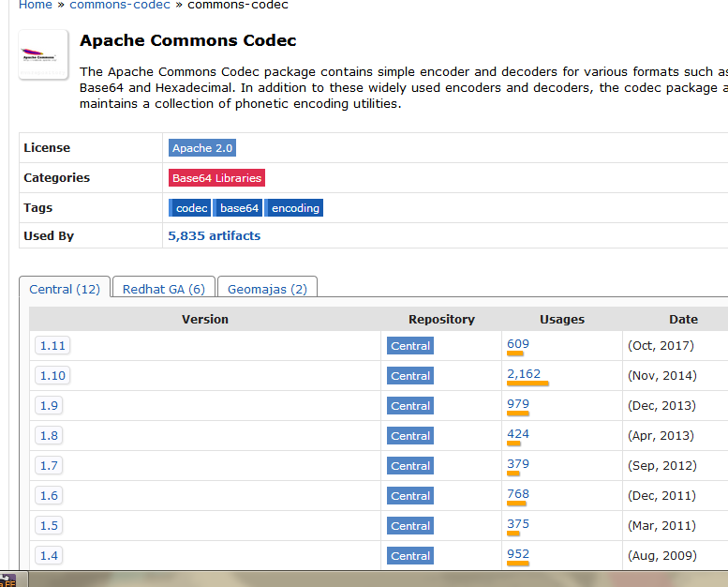728x587 pixels.
Task: Click the Repository column header
Action: 441,320
